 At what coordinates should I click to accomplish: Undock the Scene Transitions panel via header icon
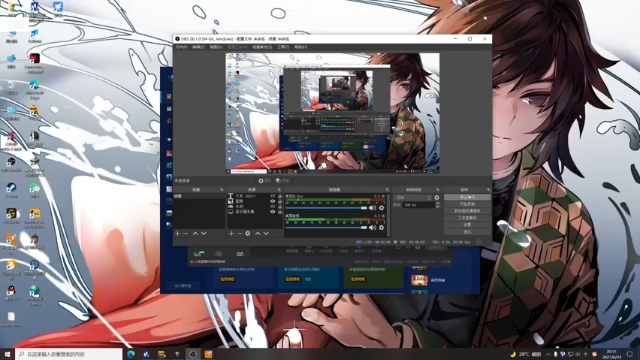coord(438,190)
